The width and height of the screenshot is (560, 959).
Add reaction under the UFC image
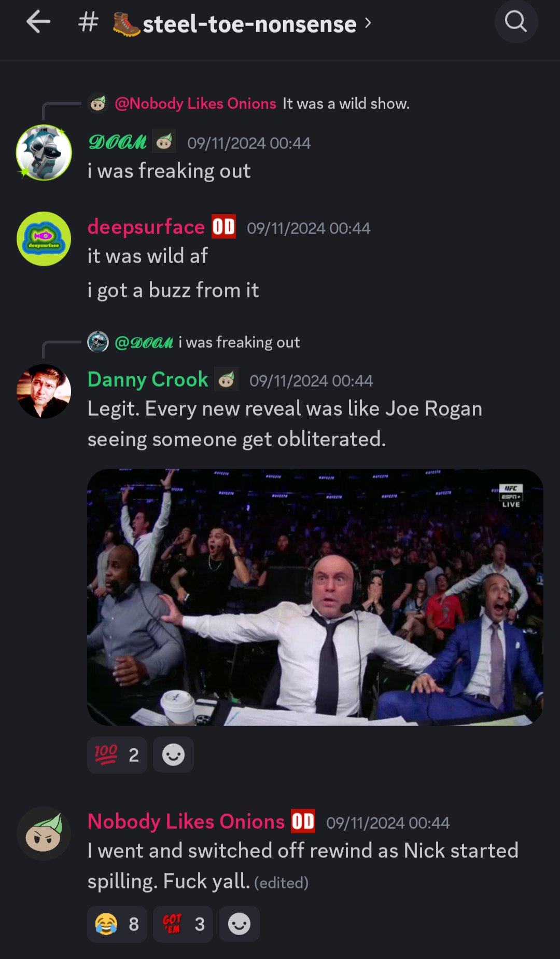click(173, 755)
